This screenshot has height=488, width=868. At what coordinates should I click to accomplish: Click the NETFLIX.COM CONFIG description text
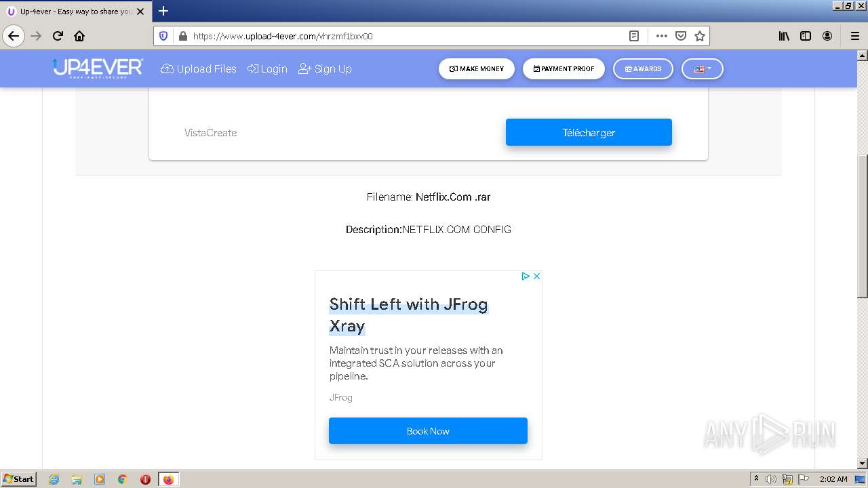tap(456, 230)
